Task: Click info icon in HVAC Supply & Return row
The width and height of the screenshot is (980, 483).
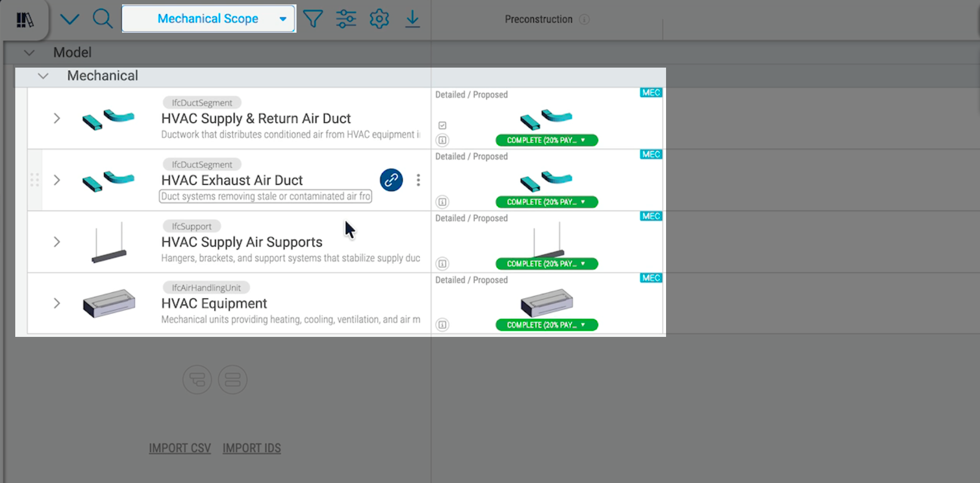Action: [443, 140]
